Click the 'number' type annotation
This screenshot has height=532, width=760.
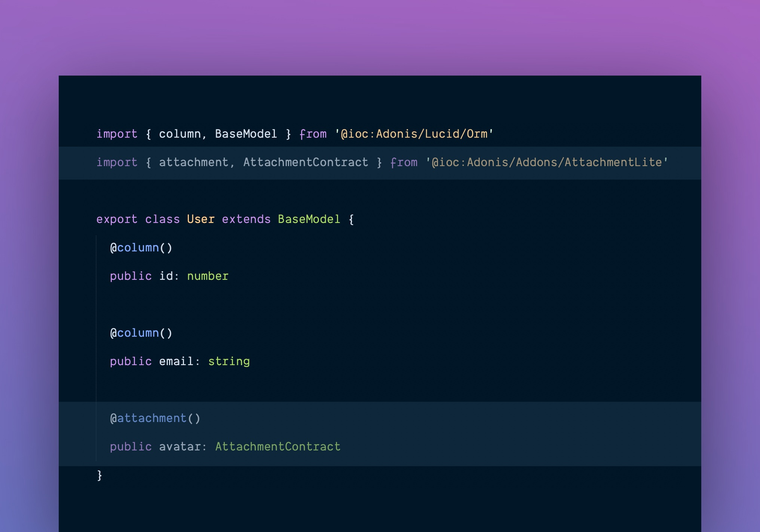[208, 276]
